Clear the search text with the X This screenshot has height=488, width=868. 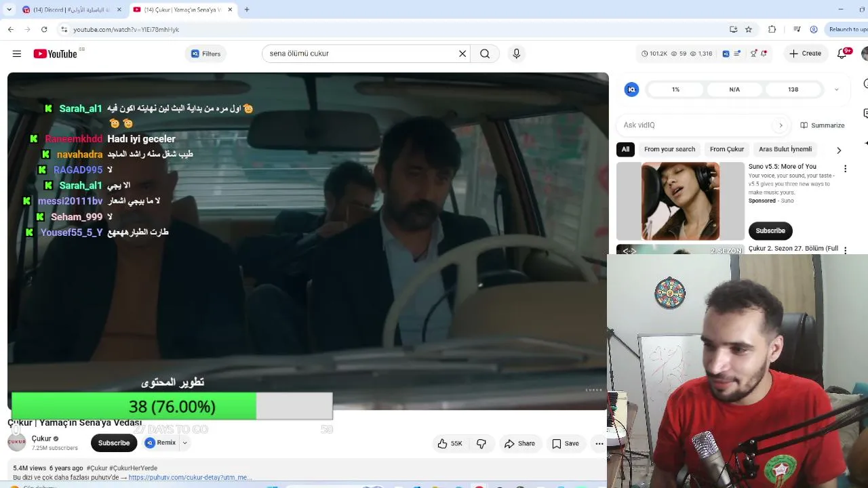462,54
